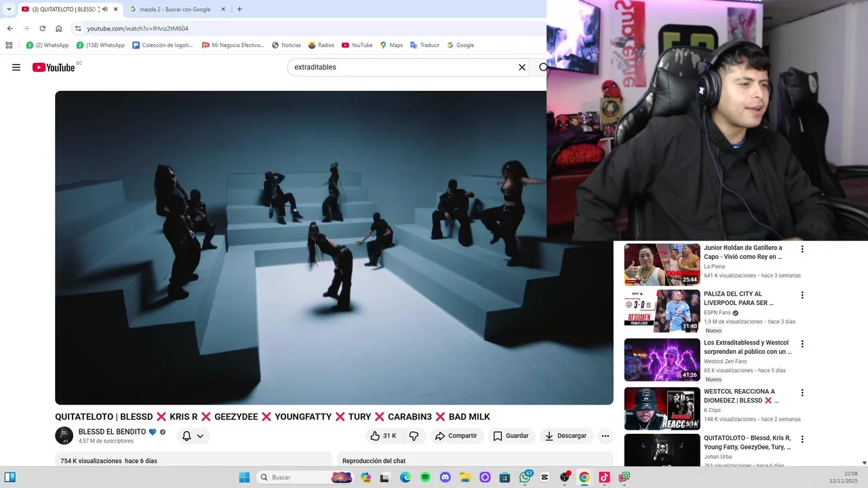Open the Maps bookmark
The height and width of the screenshot is (488, 868).
point(391,45)
